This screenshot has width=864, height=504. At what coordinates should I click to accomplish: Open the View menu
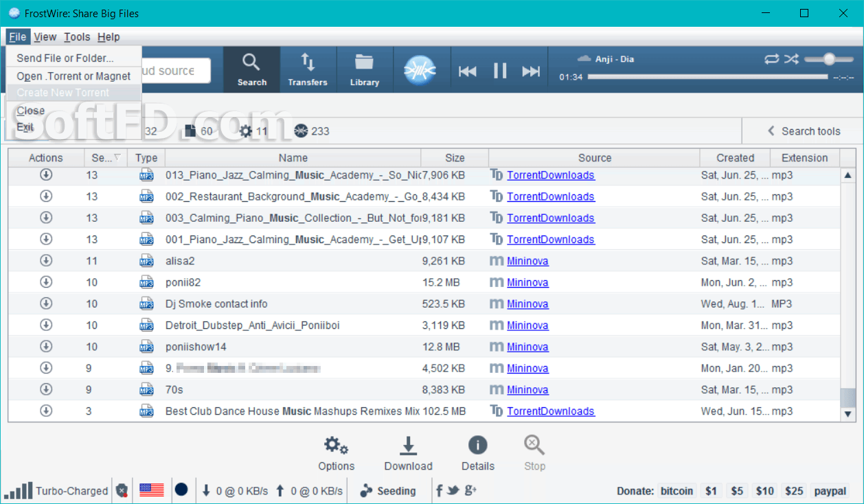click(45, 37)
